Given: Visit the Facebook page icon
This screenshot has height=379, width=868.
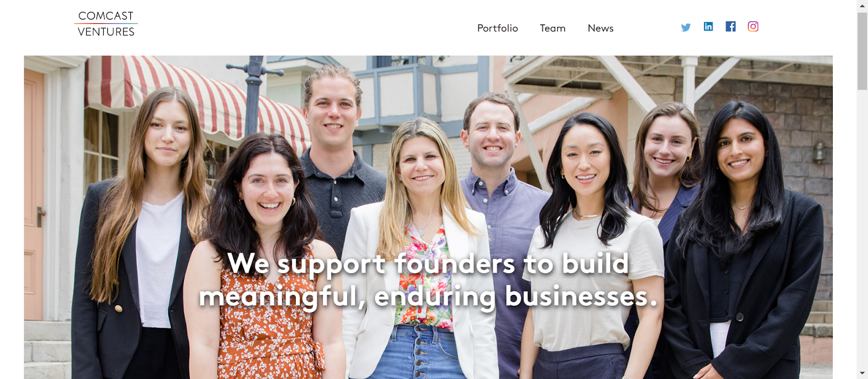Looking at the screenshot, I should tap(731, 27).
